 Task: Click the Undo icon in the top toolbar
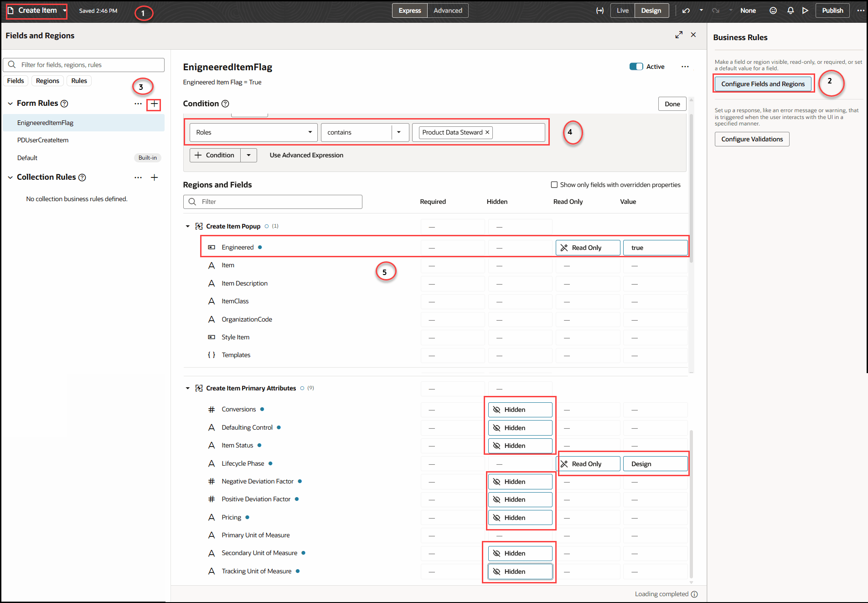click(686, 10)
